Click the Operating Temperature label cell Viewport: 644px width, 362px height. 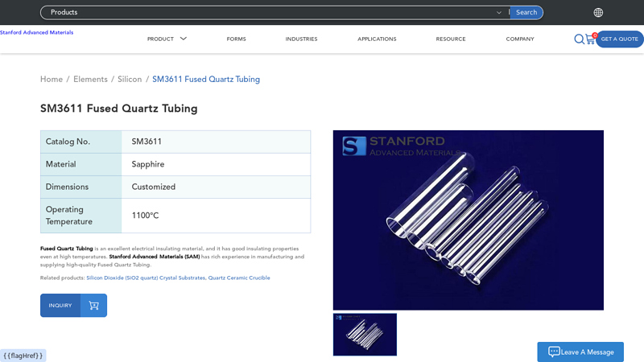point(81,216)
